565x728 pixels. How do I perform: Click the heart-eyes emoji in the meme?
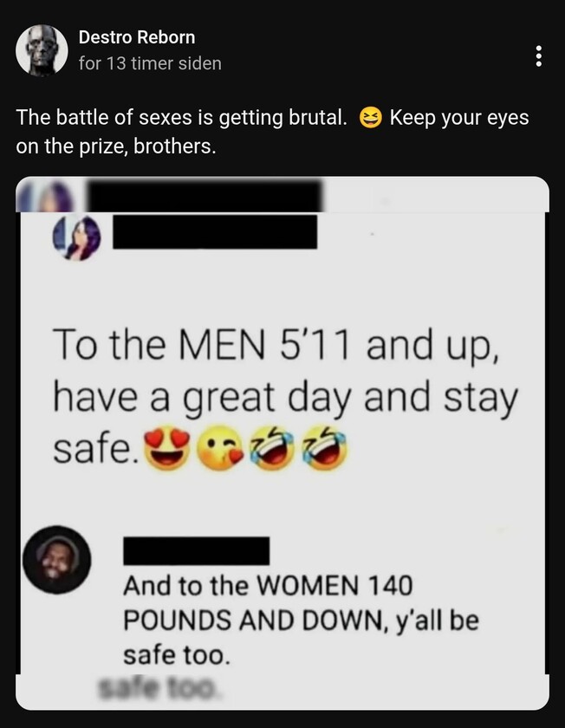[x=167, y=450]
